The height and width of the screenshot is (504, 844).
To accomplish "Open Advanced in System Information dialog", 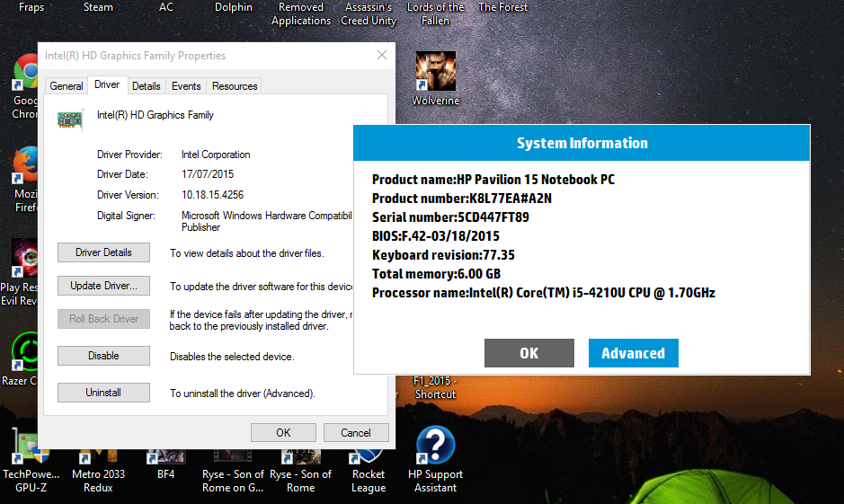I will pyautogui.click(x=633, y=353).
